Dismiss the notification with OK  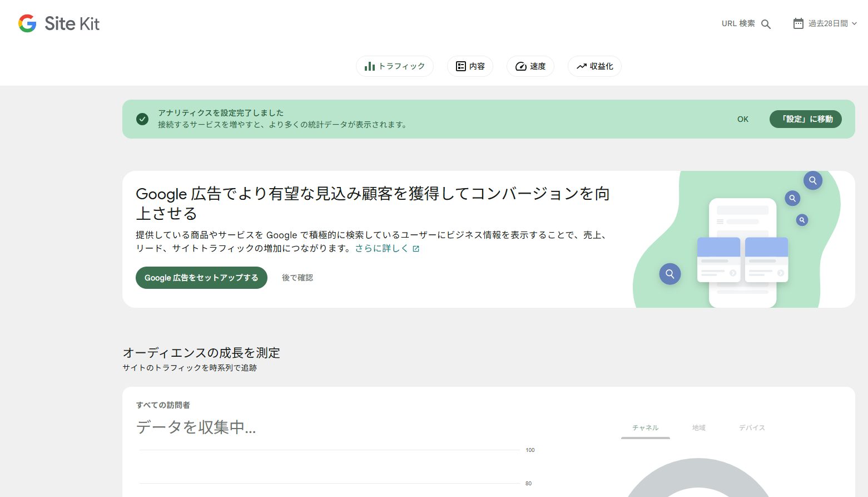tap(743, 119)
